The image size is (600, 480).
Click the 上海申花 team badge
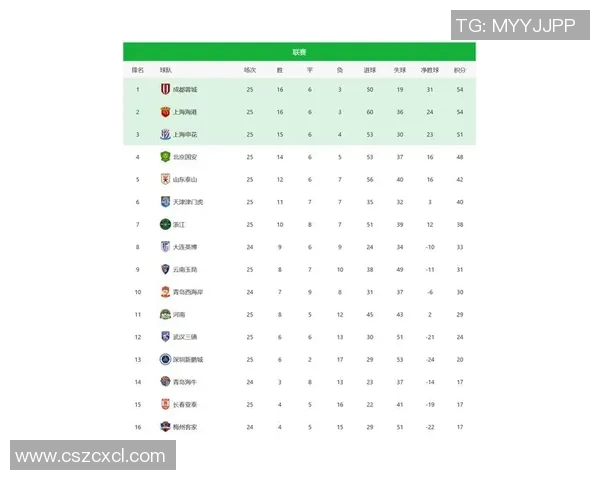(165, 134)
